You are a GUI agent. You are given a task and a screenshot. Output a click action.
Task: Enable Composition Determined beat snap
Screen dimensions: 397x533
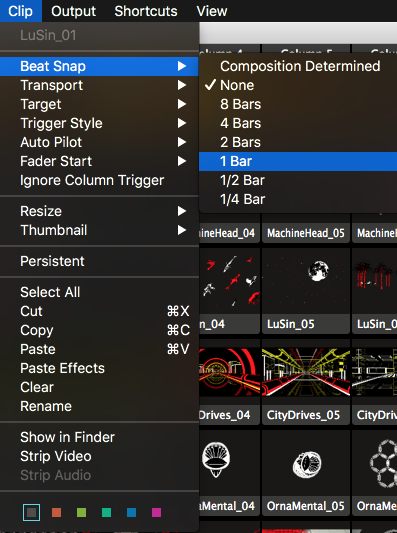[x=298, y=66]
